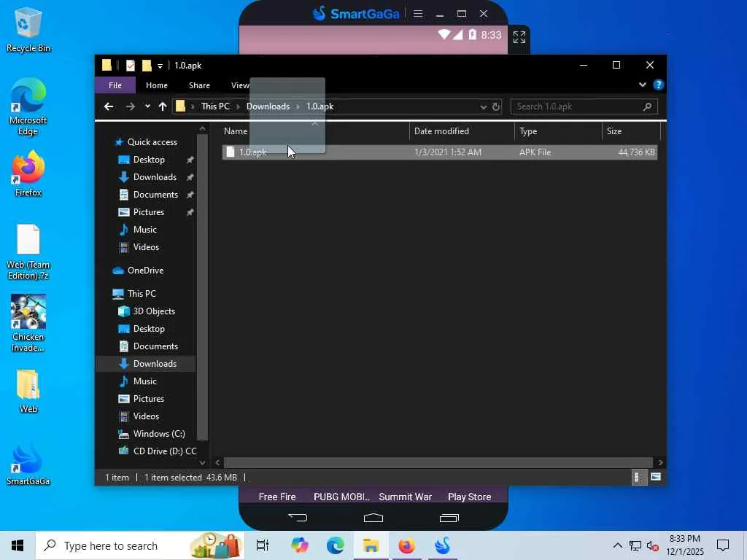Open File Explorer from the taskbar
Image resolution: width=747 pixels, height=560 pixels.
pyautogui.click(x=371, y=545)
